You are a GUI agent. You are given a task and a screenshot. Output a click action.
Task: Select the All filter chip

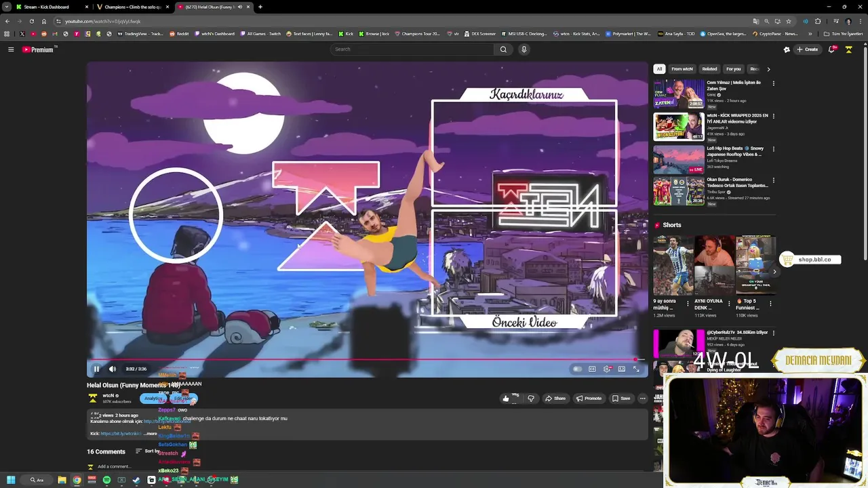[659, 69]
